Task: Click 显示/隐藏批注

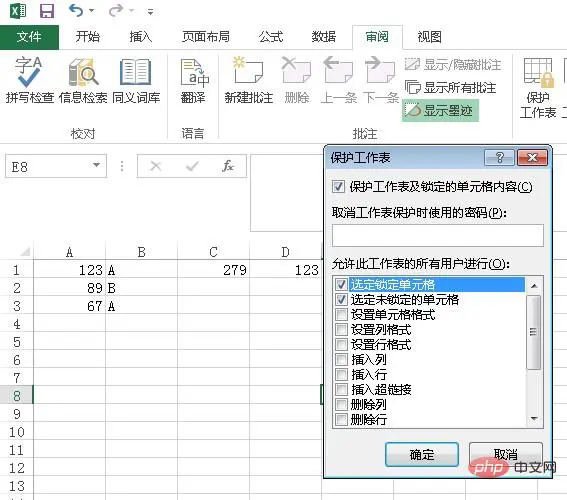Action: [453, 65]
